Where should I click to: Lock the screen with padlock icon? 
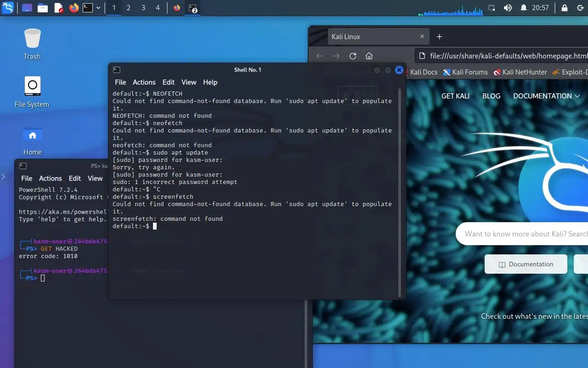tap(565, 8)
